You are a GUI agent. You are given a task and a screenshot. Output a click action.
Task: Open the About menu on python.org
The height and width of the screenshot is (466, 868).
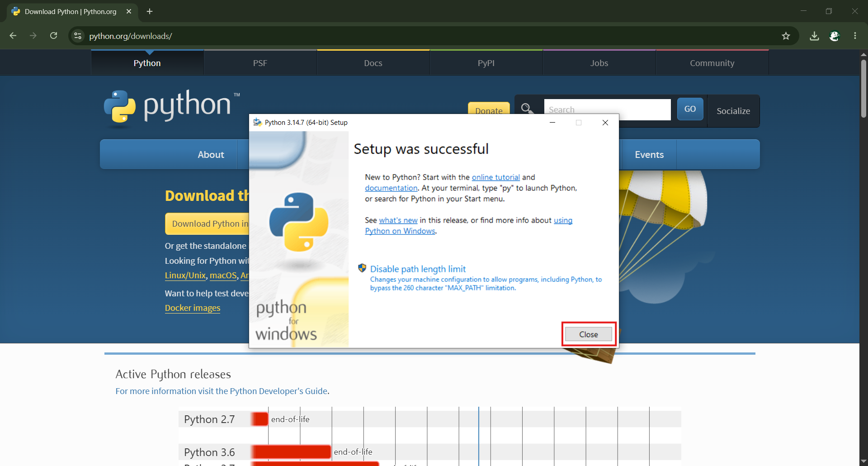click(211, 155)
